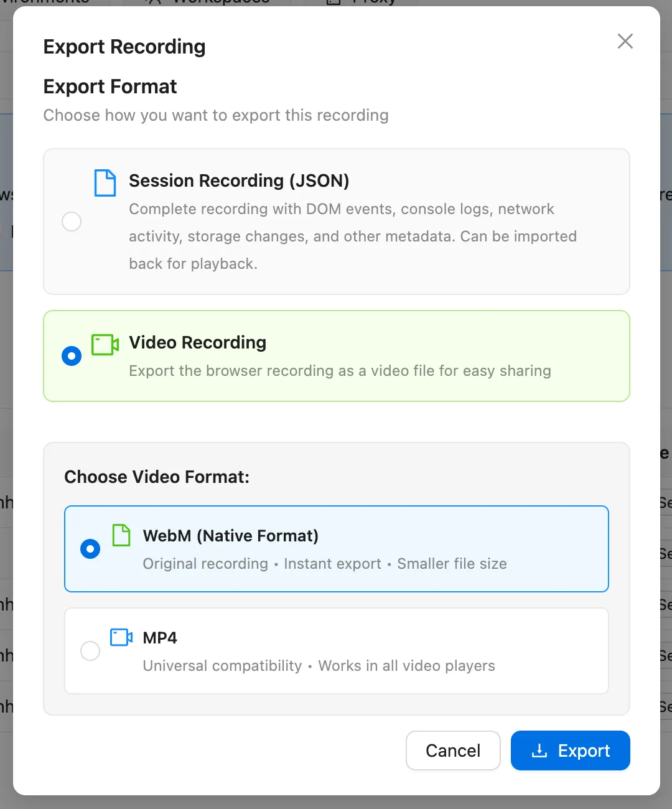The width and height of the screenshot is (672, 809).
Task: Click the Cancel button
Action: tap(453, 751)
